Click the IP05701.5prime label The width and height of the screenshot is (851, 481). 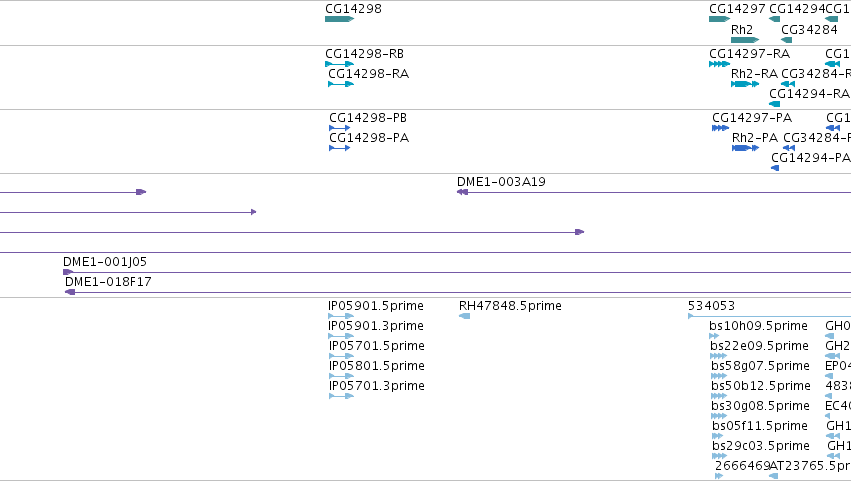[377, 346]
